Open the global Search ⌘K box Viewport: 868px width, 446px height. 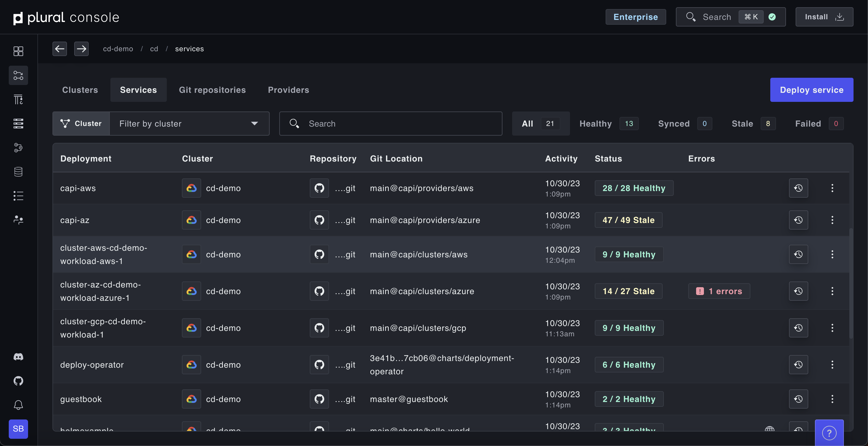click(730, 17)
